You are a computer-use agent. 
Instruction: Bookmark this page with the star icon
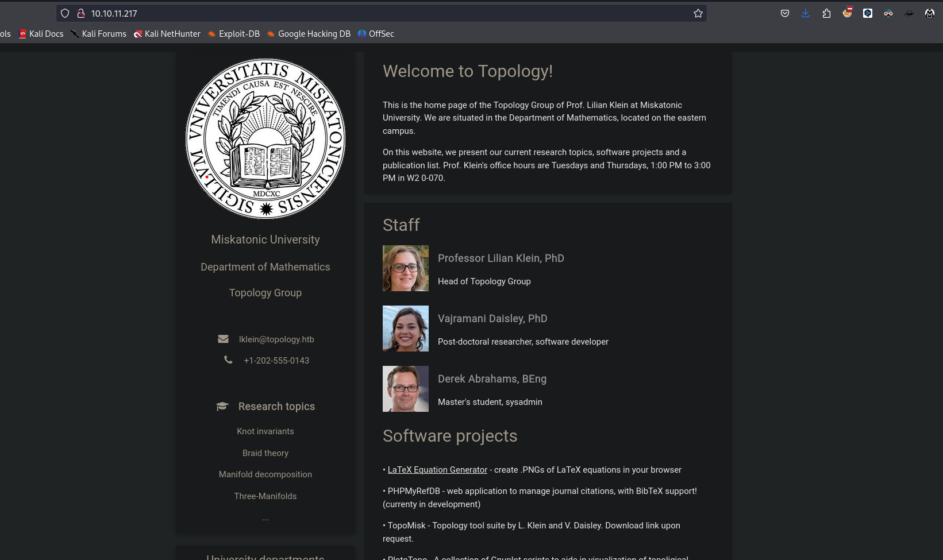tap(698, 13)
